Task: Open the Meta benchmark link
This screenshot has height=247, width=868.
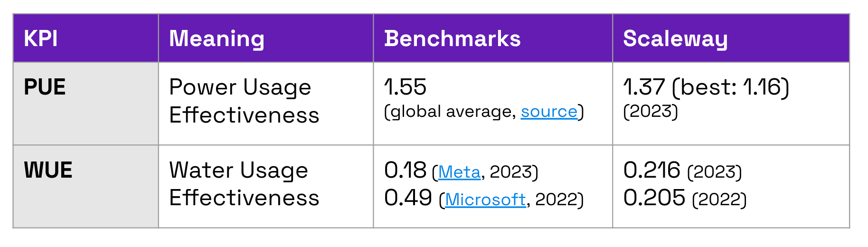Action: [459, 172]
